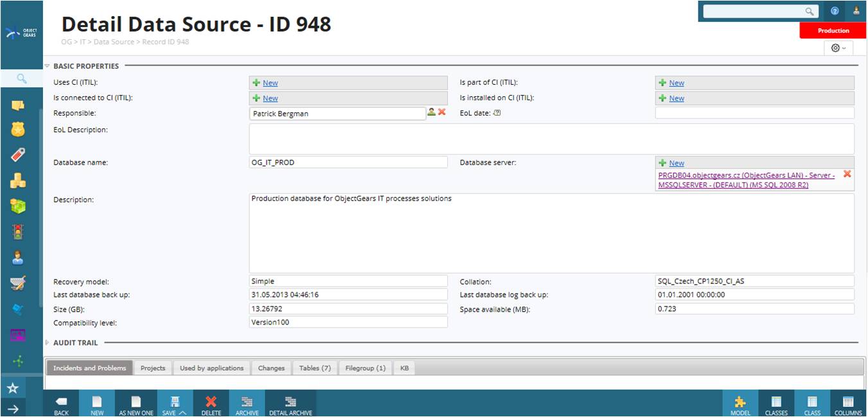The width and height of the screenshot is (868, 417).
Task: Open the gold coins sidebar icon
Action: [18, 181]
